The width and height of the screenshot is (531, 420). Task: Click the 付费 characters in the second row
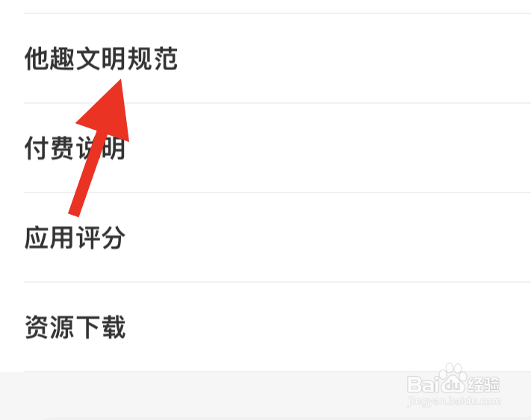[49, 148]
